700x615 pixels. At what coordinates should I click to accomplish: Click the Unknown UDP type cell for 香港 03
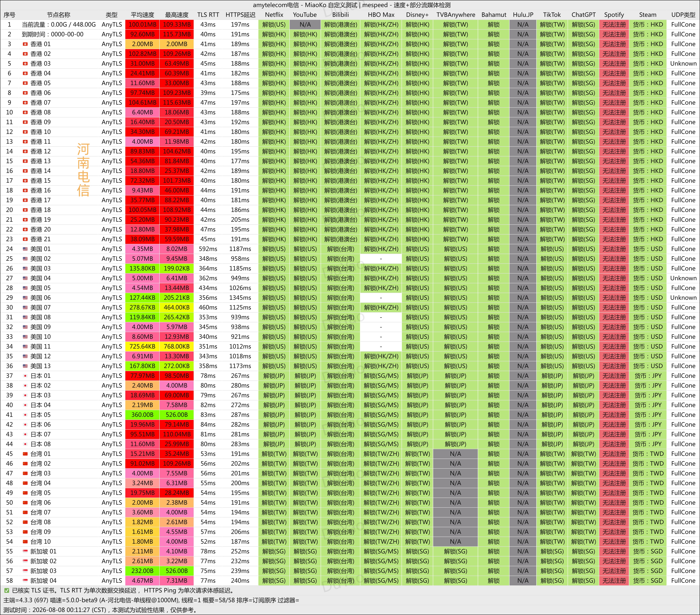pyautogui.click(x=683, y=64)
